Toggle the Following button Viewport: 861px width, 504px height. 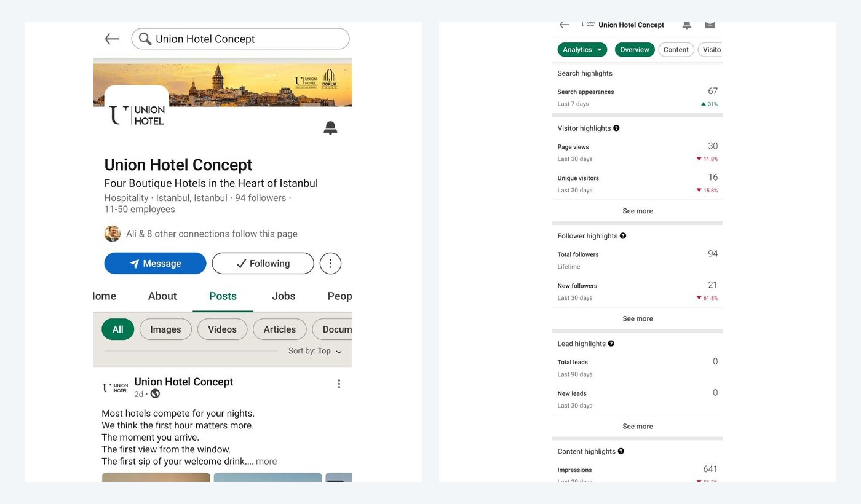tap(263, 264)
